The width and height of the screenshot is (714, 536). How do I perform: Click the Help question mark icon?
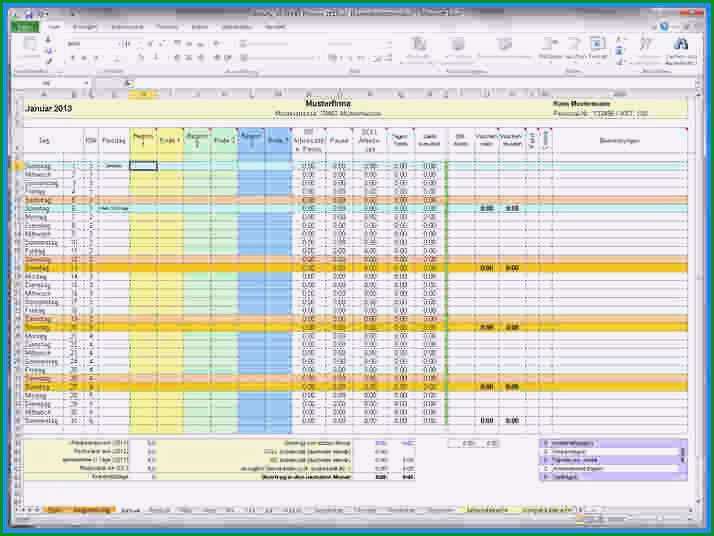tap(664, 27)
